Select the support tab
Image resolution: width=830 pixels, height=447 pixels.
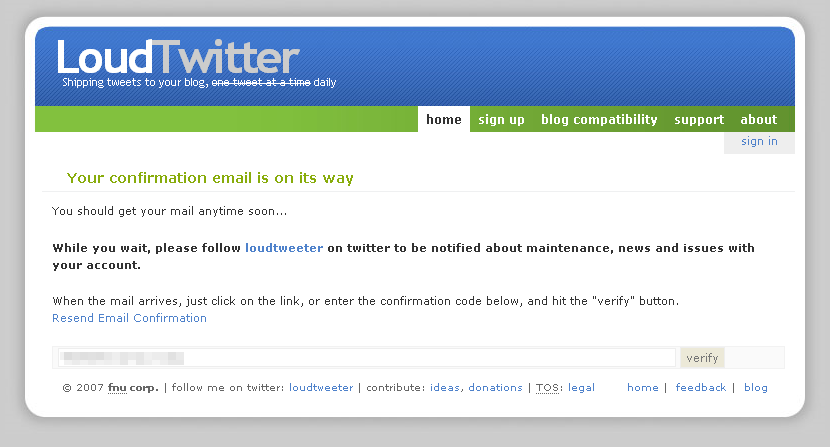point(699,120)
